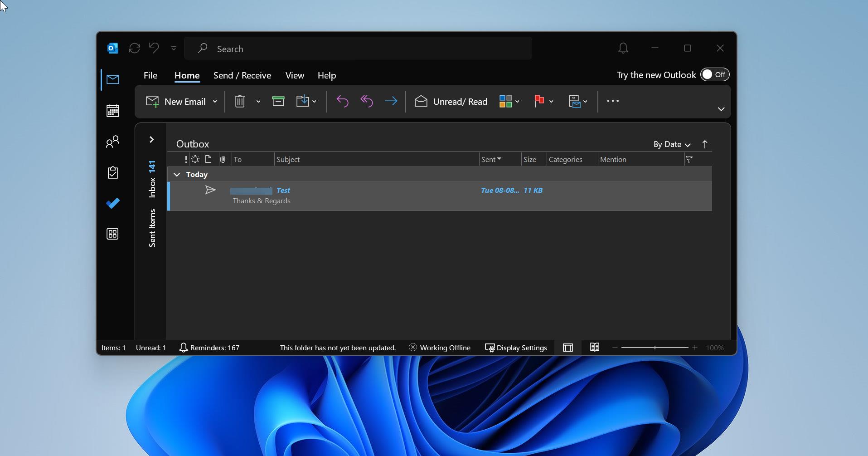Click the zoom slider in status bar
The image size is (868, 456).
(655, 348)
